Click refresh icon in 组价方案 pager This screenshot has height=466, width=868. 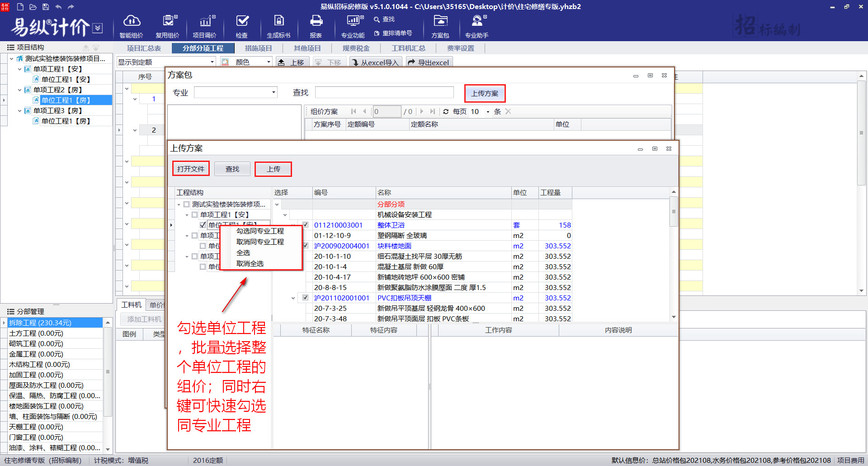point(446,112)
